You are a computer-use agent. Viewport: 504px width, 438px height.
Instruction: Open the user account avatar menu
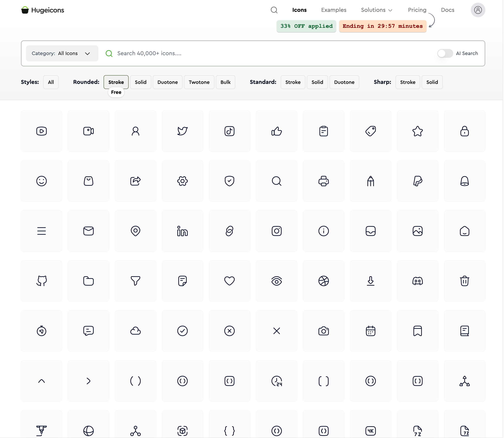coord(478,10)
